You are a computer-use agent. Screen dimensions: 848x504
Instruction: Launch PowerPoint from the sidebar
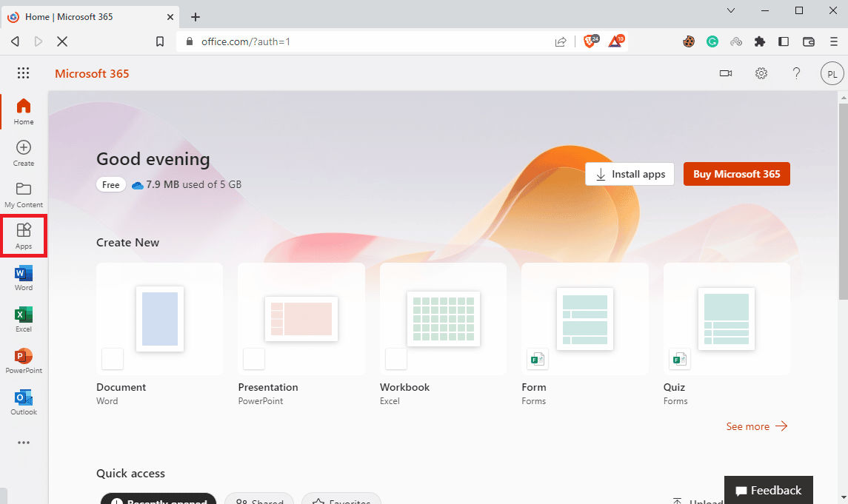coord(24,361)
